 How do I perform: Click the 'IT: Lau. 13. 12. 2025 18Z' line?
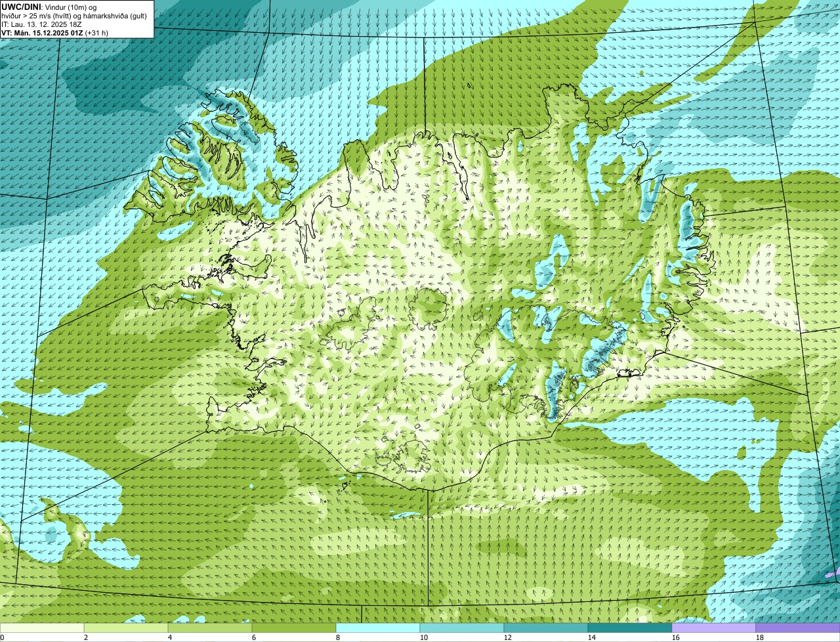click(41, 24)
